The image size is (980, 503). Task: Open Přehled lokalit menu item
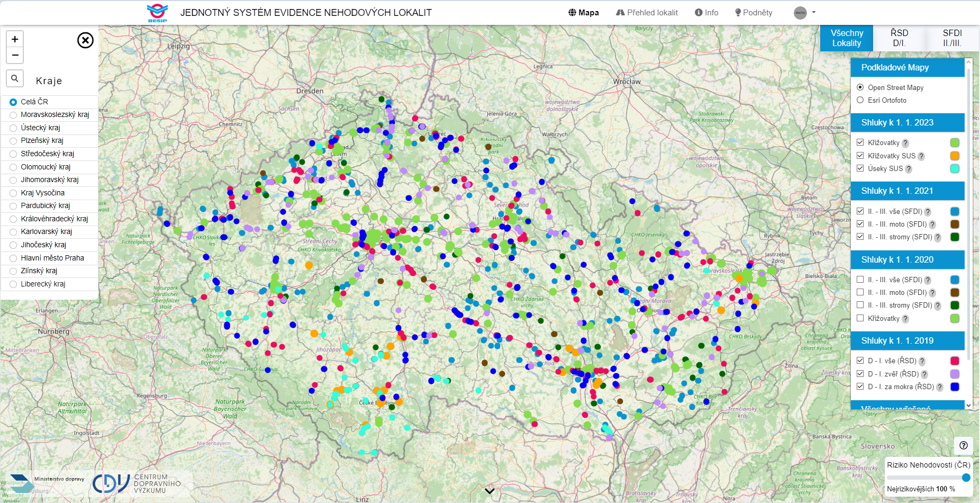(647, 13)
